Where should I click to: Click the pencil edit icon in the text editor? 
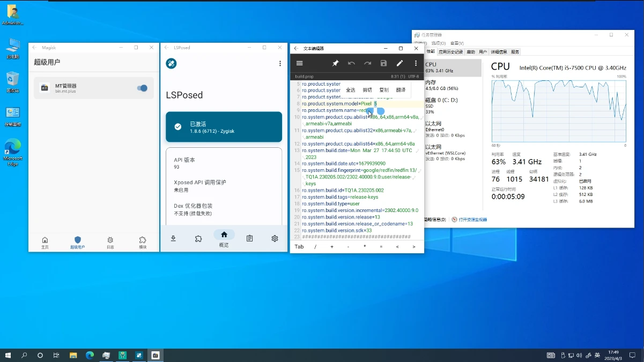tap(399, 63)
